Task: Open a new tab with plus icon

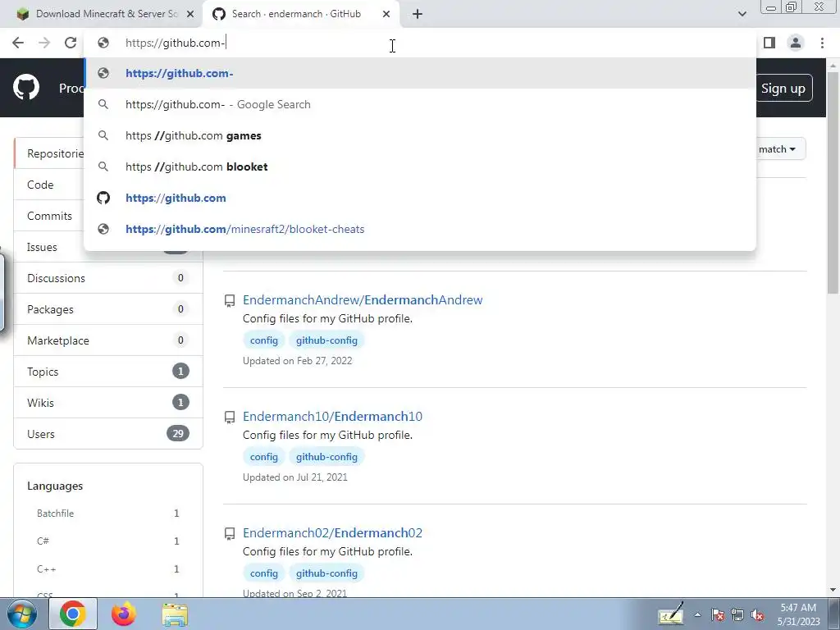Action: coord(418,14)
